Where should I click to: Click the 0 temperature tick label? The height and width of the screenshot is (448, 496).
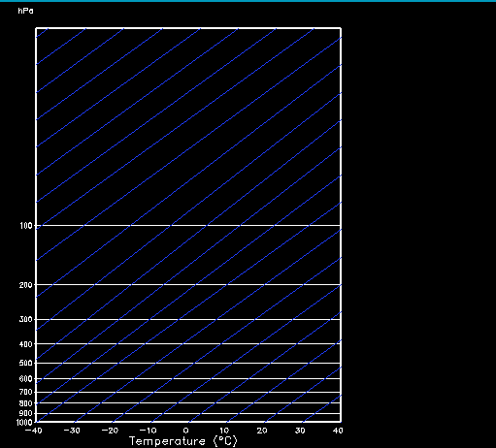[x=185, y=431]
